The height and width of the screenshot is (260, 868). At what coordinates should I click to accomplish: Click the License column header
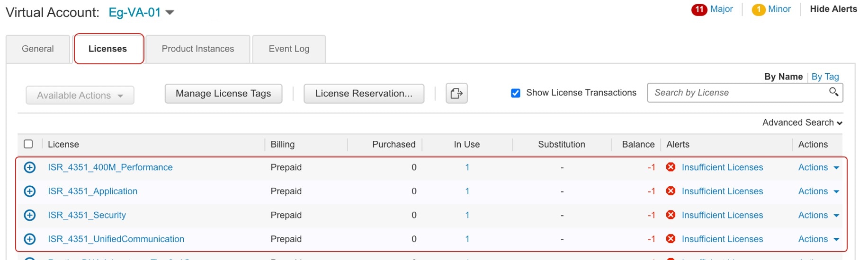[x=63, y=144]
